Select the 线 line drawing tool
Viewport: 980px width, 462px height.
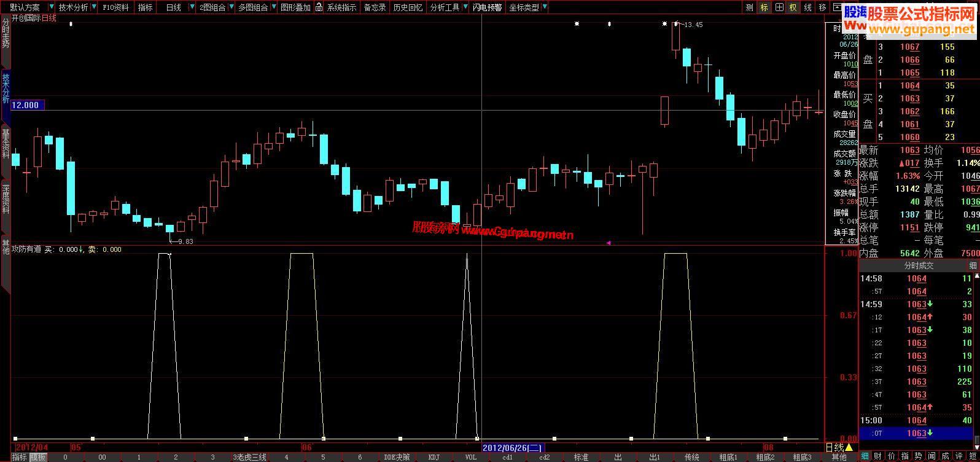[x=808, y=7]
